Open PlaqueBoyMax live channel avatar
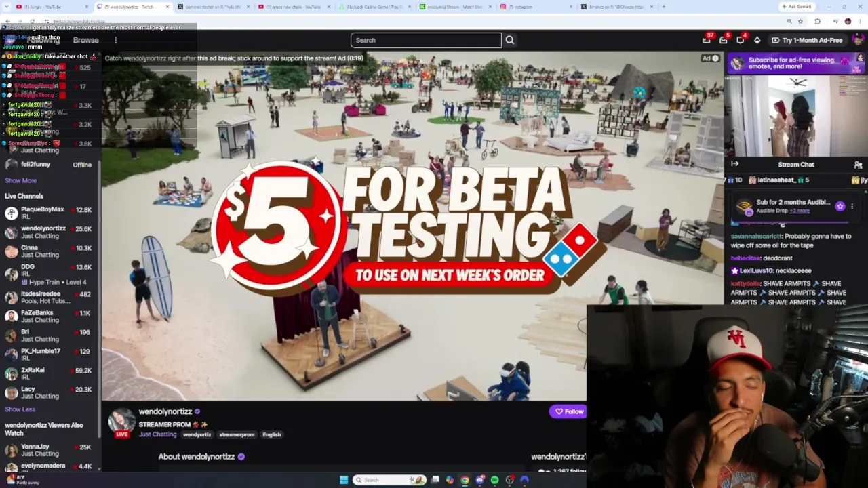The width and height of the screenshot is (868, 488). pyautogui.click(x=11, y=213)
